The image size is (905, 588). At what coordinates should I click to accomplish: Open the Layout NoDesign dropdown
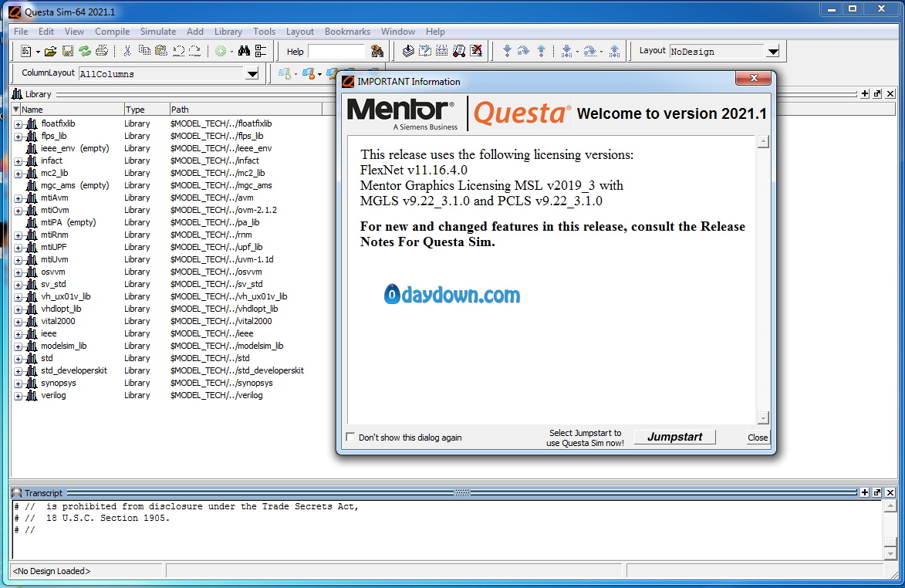[x=773, y=52]
